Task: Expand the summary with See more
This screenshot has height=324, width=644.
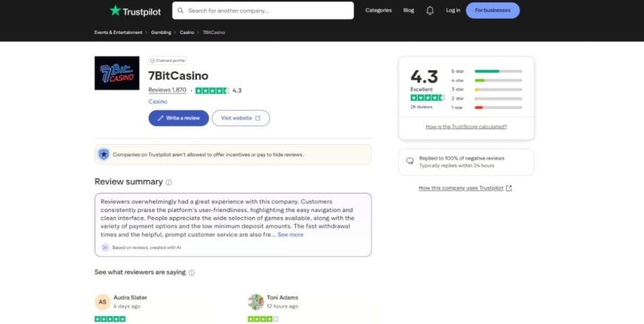Action: [x=291, y=235]
